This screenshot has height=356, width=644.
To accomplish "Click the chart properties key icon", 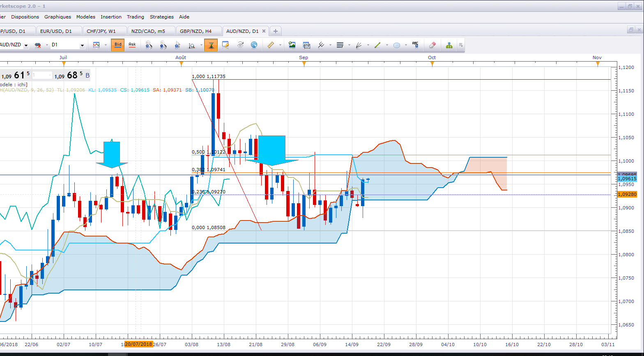I will point(225,45).
